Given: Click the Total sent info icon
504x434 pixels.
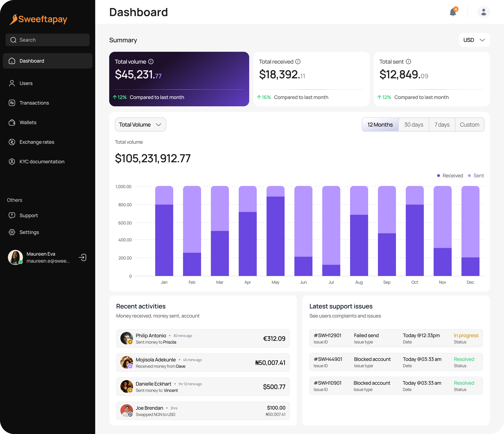Looking at the screenshot, I should (x=408, y=62).
